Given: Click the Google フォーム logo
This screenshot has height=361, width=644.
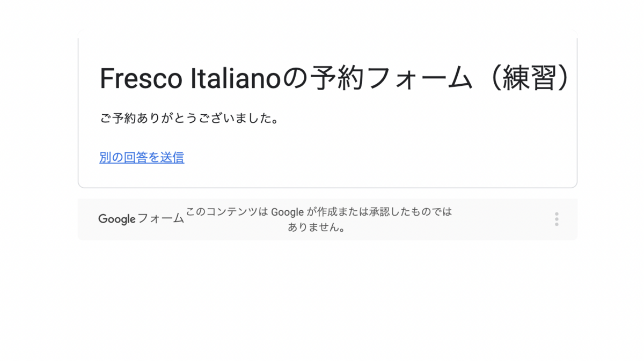Looking at the screenshot, I should pos(141,219).
